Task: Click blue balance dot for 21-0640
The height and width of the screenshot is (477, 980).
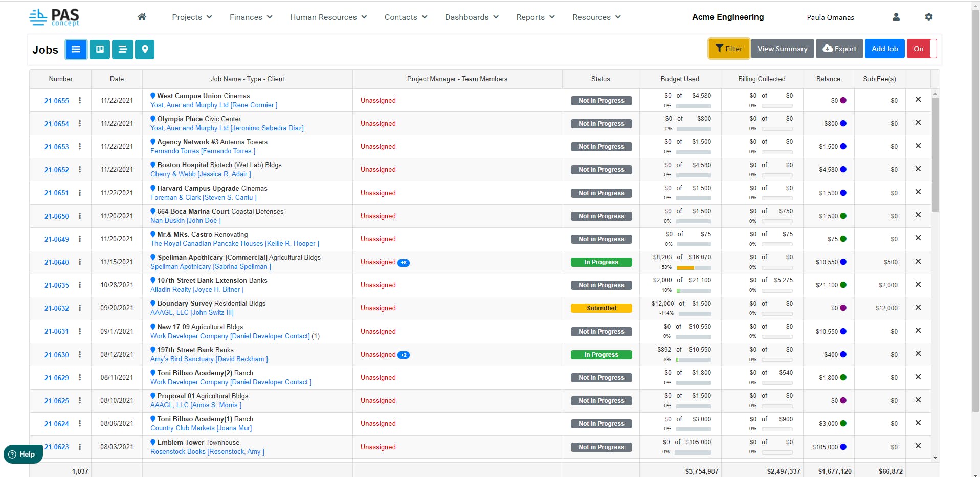Action: point(843,262)
